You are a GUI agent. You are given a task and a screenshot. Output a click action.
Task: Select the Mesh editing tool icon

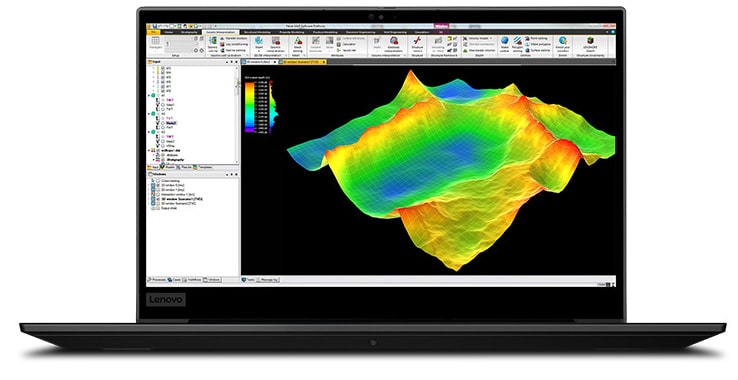point(298,40)
